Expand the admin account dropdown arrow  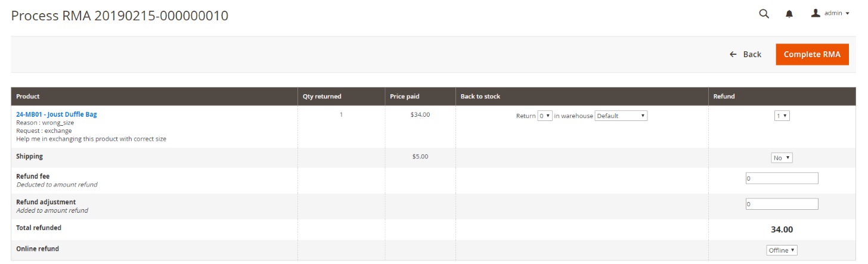(847, 14)
